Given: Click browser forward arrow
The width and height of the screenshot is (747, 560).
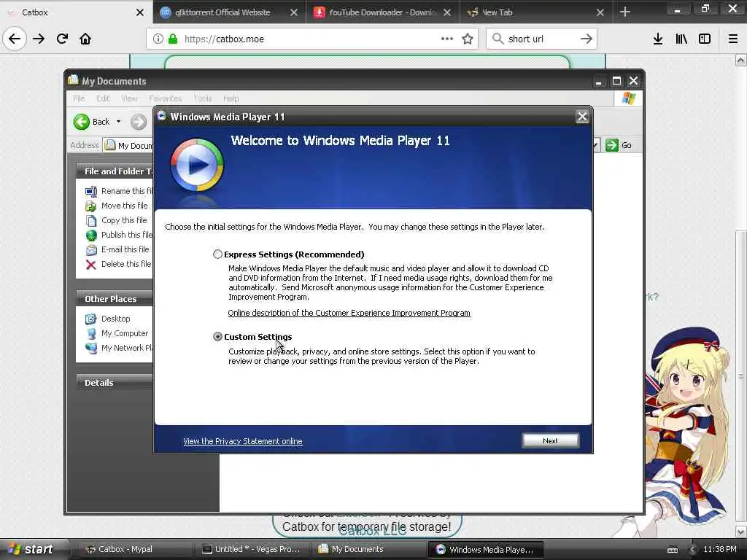Looking at the screenshot, I should click(39, 39).
